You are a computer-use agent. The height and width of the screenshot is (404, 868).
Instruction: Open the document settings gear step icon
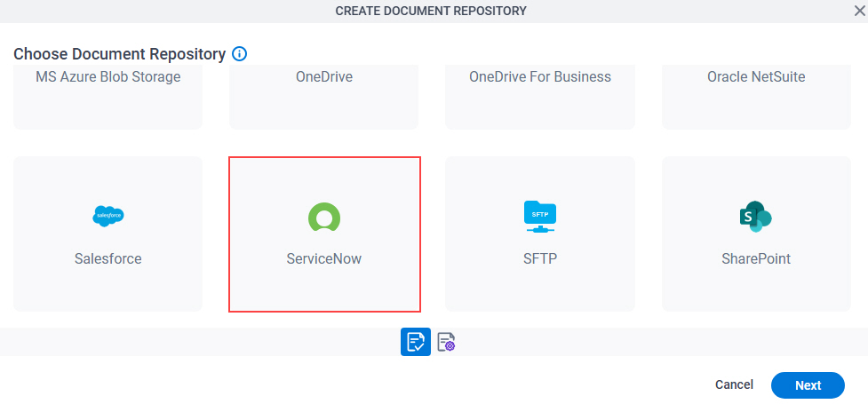(x=446, y=342)
